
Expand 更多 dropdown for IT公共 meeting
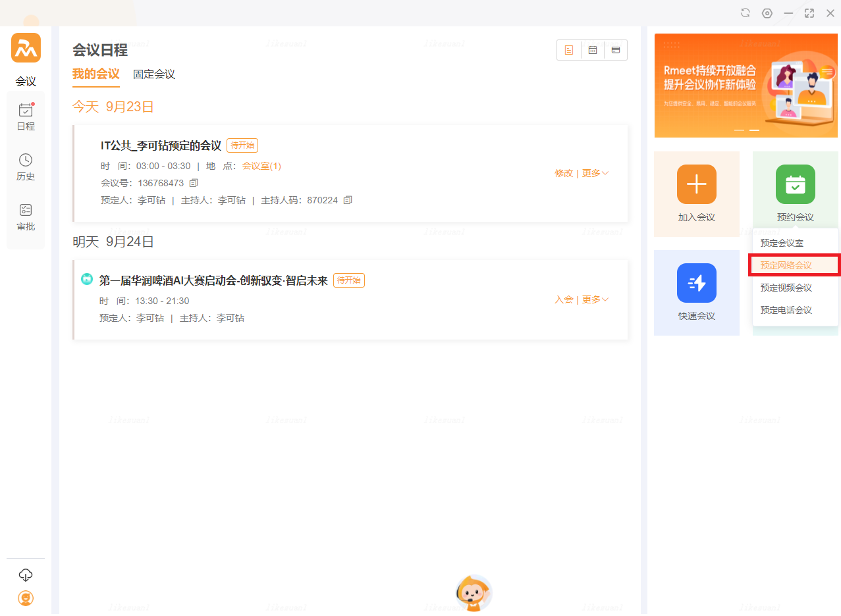click(595, 173)
